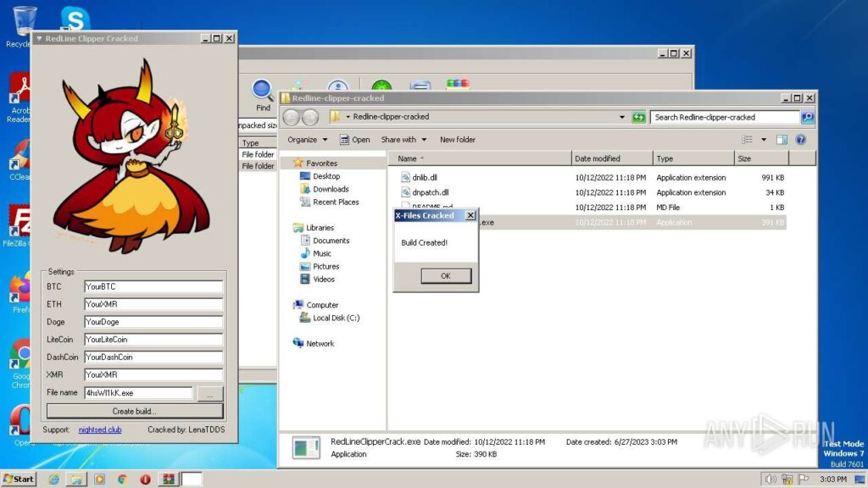Click the Windows Start button
The width and height of the screenshot is (868, 488).
coord(19,480)
